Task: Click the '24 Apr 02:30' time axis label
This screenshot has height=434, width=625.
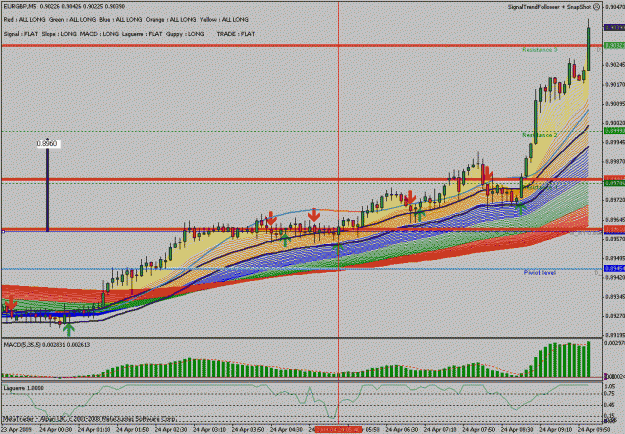Action: pos(171,430)
